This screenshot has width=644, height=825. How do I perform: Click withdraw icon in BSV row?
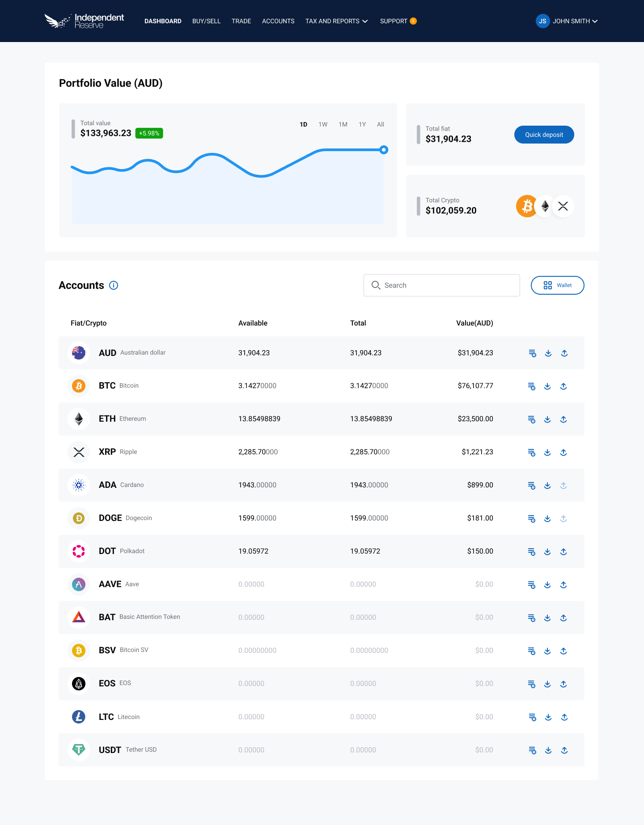(563, 651)
